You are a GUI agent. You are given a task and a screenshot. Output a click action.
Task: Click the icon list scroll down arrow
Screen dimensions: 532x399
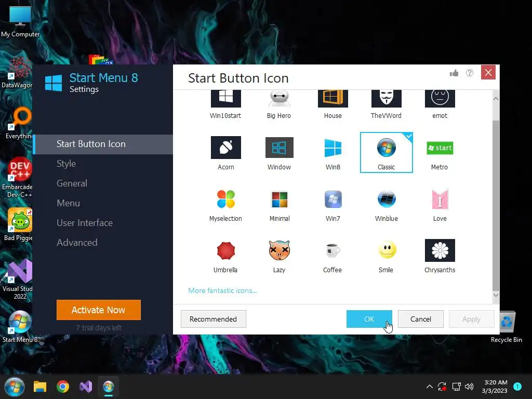496,295
